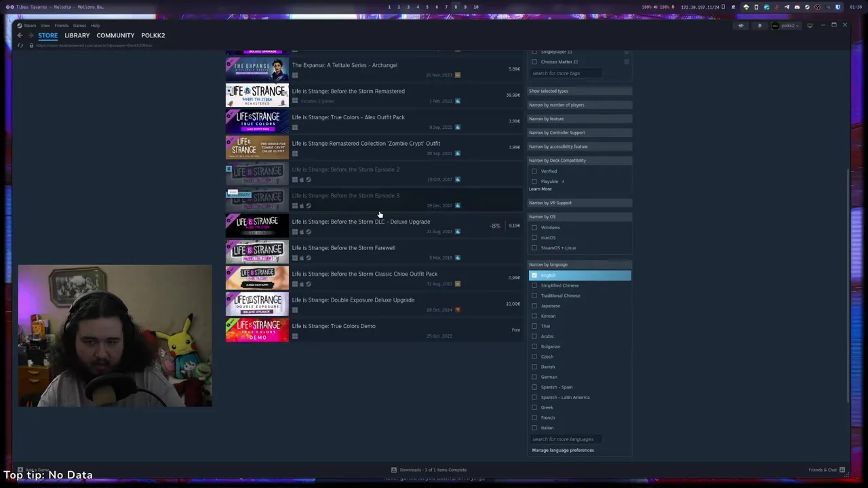Image resolution: width=868 pixels, height=488 pixels.
Task: Click the lock icon in the address bar
Action: [31, 45]
